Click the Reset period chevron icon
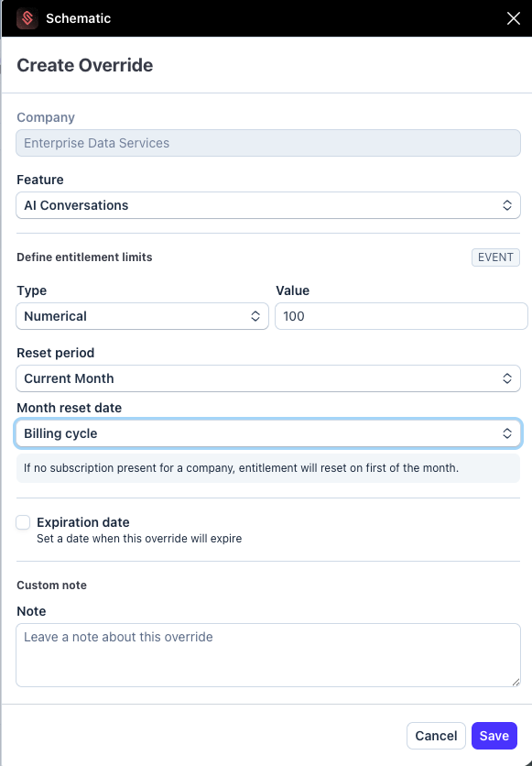Viewport: 532px width, 766px height. (506, 378)
